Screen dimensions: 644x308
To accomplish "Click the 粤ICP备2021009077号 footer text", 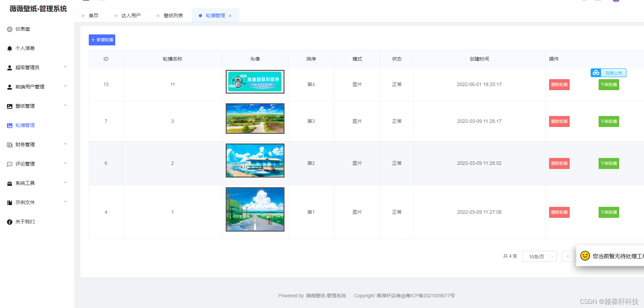I will point(430,296).
